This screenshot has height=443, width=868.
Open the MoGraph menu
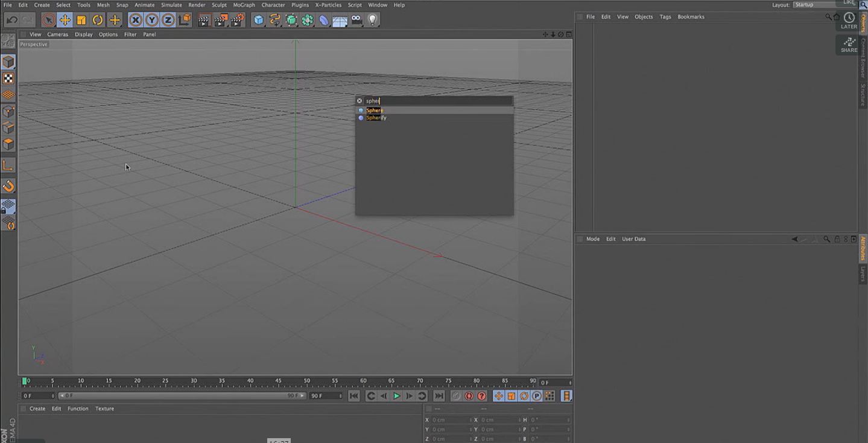[x=244, y=5]
